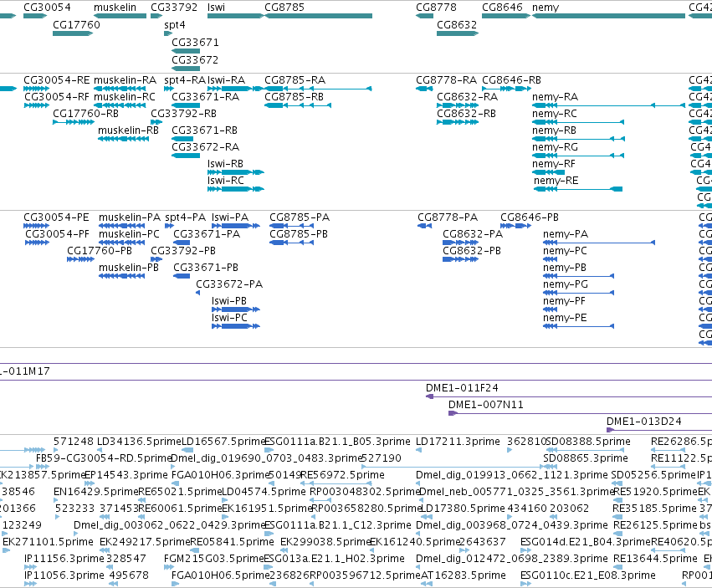
Task: Select BAC clone DME1-011F24
Action: [568, 396]
